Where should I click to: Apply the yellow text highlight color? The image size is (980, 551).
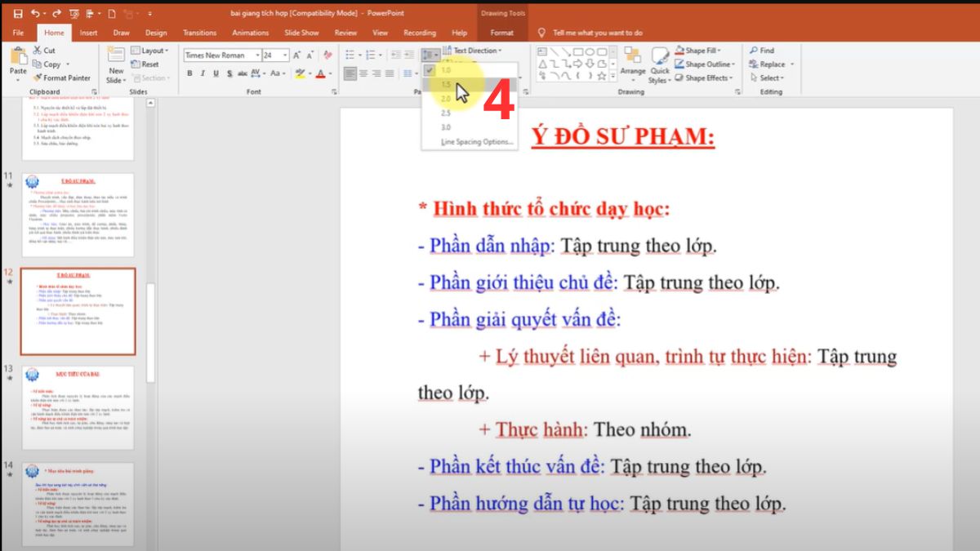(x=299, y=73)
